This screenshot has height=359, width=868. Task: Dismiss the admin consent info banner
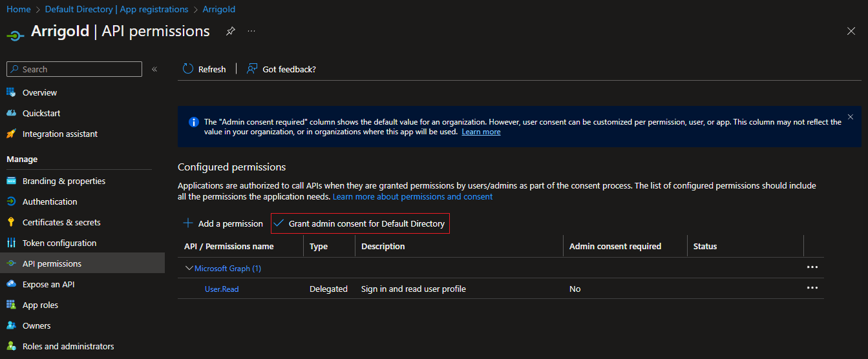point(850,117)
